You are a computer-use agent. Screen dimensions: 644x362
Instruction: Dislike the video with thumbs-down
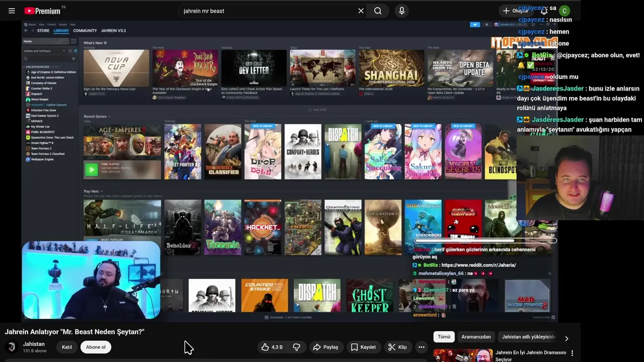point(297,347)
